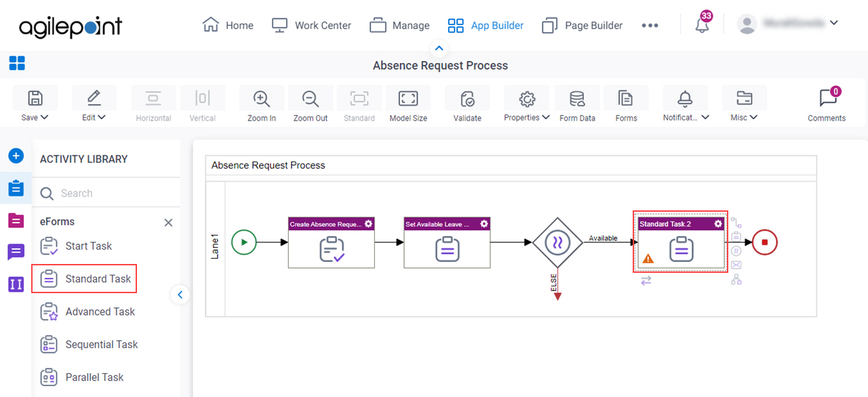868x397 pixels.
Task: Click the Create Absence Request activity body
Action: coord(332,249)
